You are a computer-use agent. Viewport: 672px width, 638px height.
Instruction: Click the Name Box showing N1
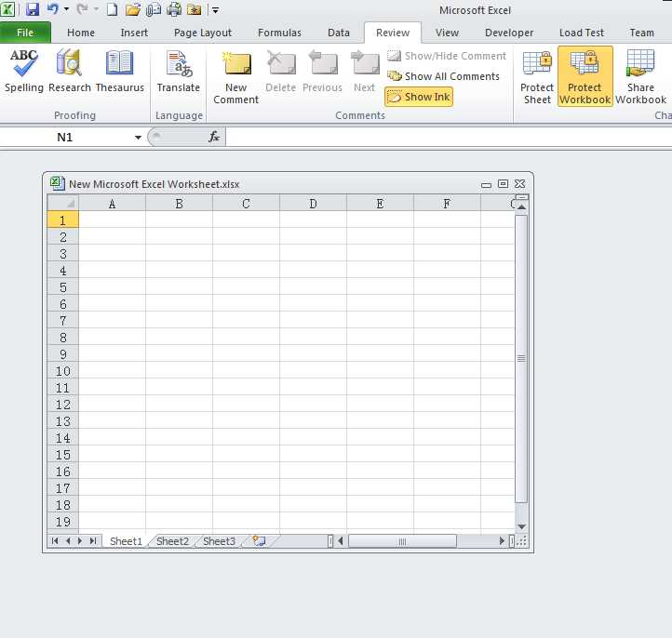pos(65,137)
